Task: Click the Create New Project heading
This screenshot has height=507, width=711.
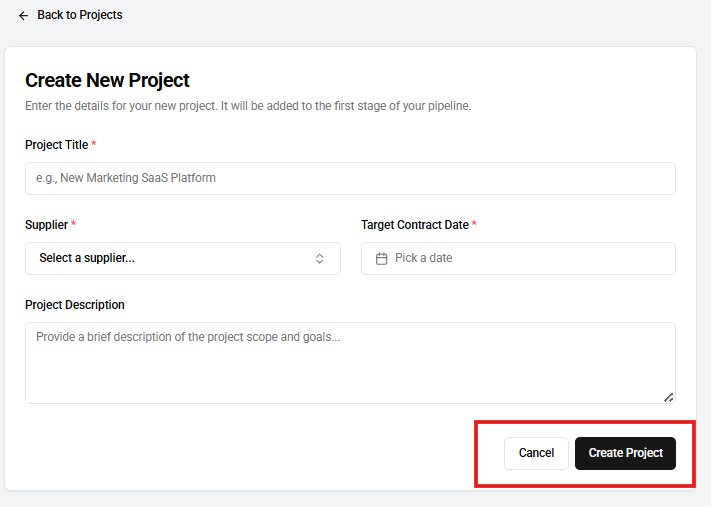Action: pos(107,80)
